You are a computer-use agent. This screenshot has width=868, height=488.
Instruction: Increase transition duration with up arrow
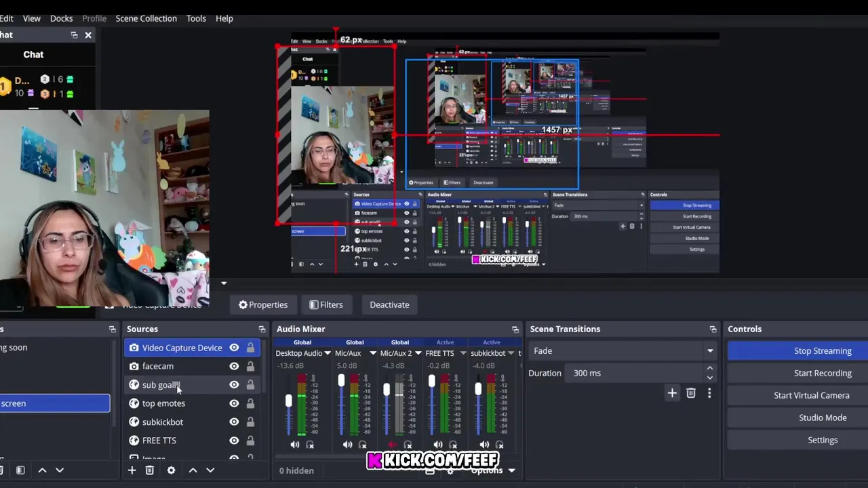(709, 369)
